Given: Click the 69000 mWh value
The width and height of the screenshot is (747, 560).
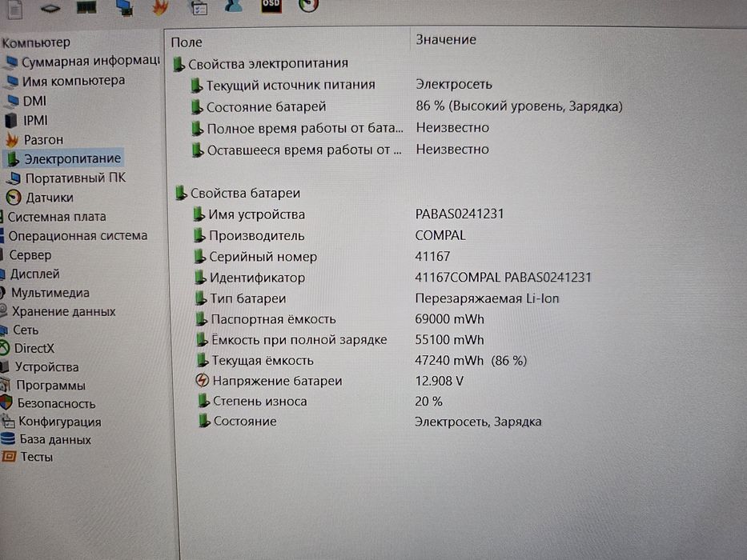Looking at the screenshot, I should click(x=449, y=318).
